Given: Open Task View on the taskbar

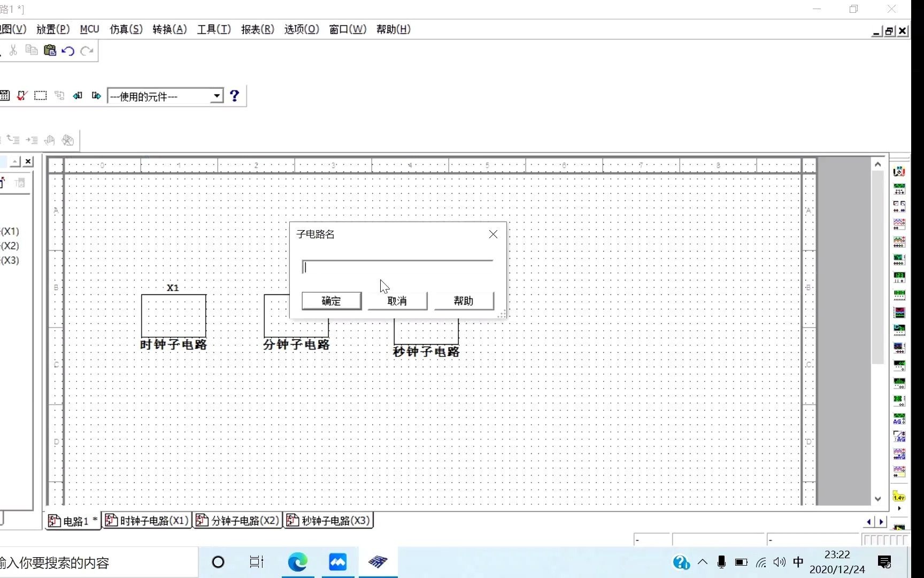Looking at the screenshot, I should pos(257,562).
